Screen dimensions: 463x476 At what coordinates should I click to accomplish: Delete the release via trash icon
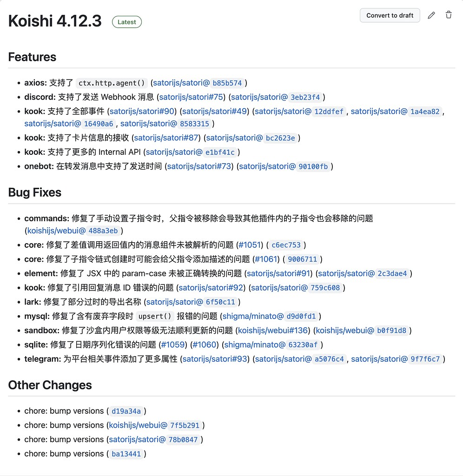tap(448, 15)
